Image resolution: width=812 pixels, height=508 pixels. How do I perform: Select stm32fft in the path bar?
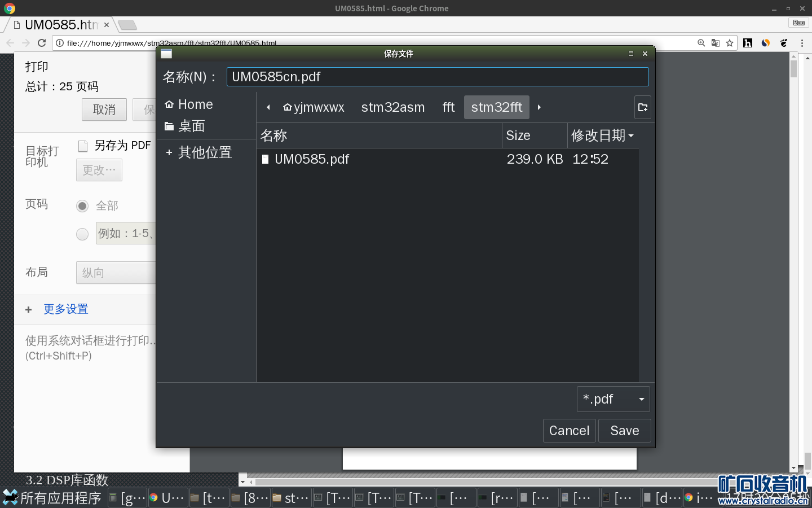497,107
